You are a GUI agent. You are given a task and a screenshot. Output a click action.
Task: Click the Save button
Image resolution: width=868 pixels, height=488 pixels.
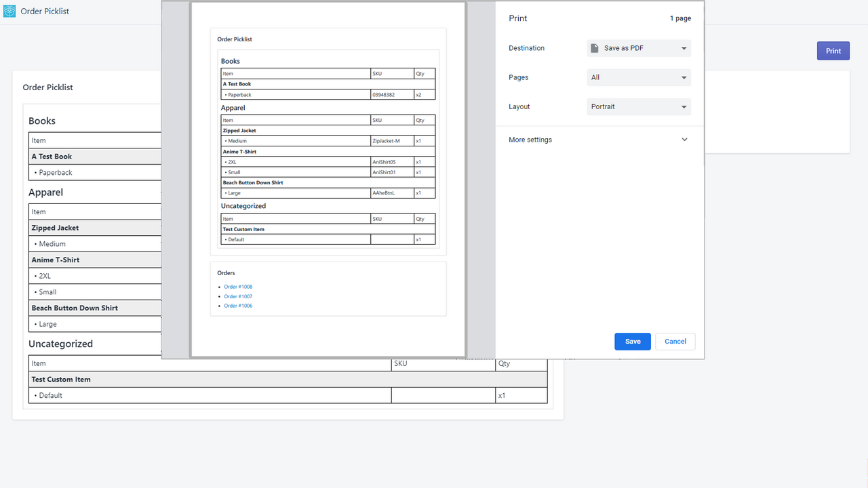click(x=632, y=341)
